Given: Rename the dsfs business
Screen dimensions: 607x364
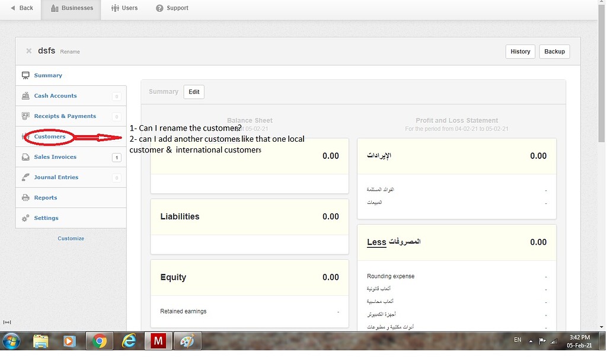Looking at the screenshot, I should 70,52.
